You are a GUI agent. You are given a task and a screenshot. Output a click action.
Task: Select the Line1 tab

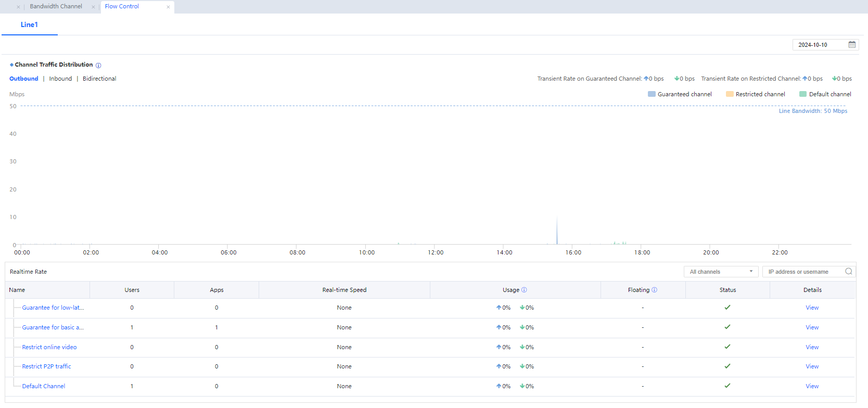pyautogui.click(x=29, y=25)
